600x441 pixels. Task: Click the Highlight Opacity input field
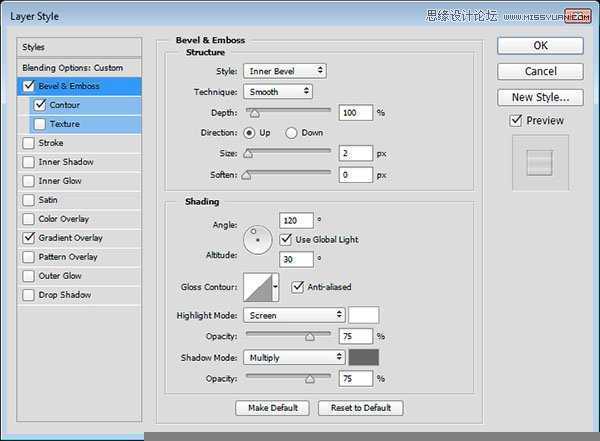355,336
